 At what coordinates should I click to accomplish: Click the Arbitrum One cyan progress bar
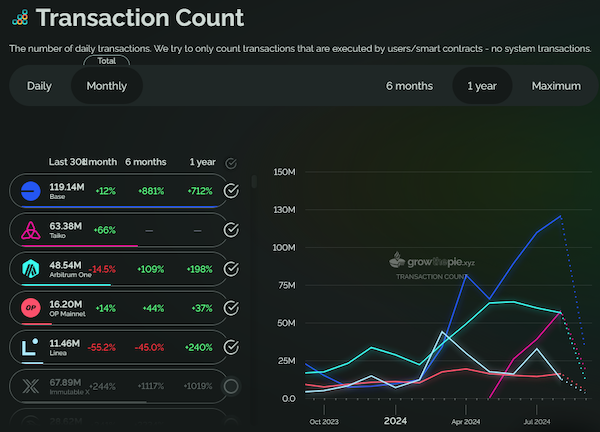point(66,285)
